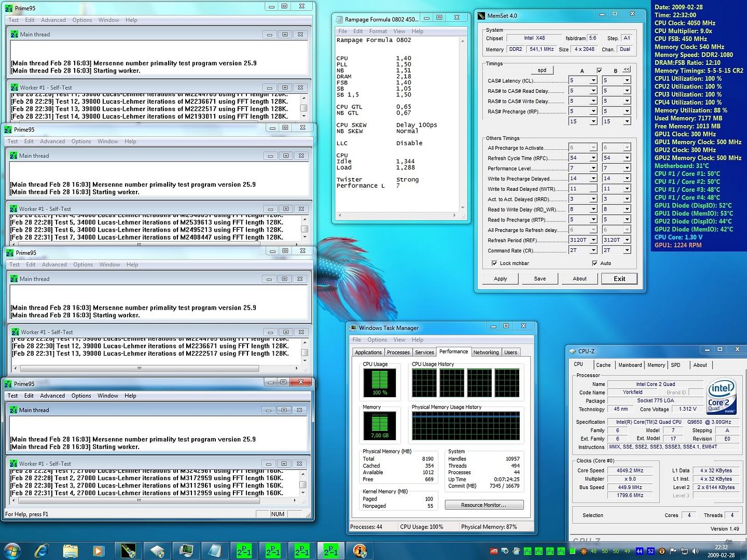Screen dimensions: 747x560
Task: Click the Apply button in MemSet
Action: tap(501, 279)
